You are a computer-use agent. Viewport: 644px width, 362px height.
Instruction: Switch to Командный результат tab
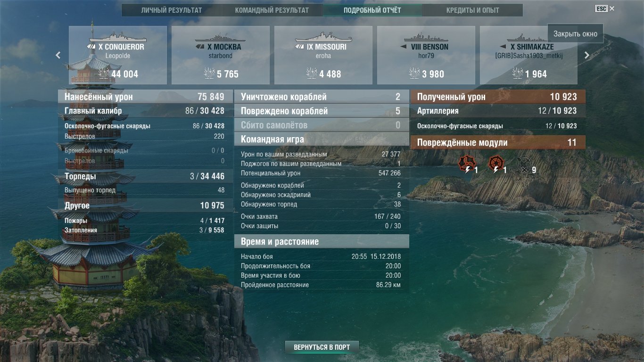pyautogui.click(x=272, y=10)
